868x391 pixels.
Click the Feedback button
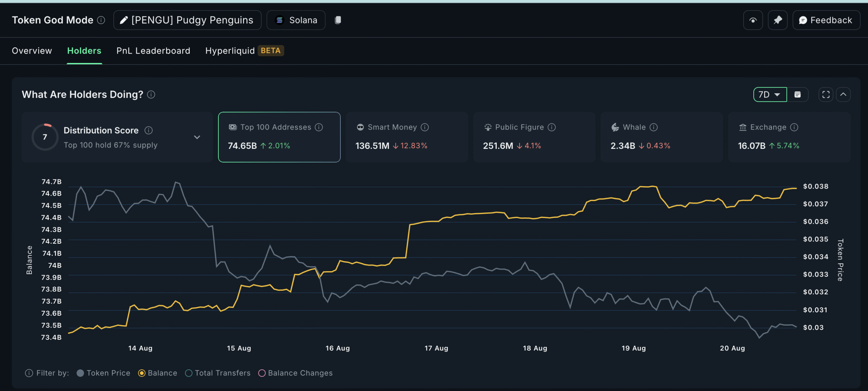click(x=826, y=20)
